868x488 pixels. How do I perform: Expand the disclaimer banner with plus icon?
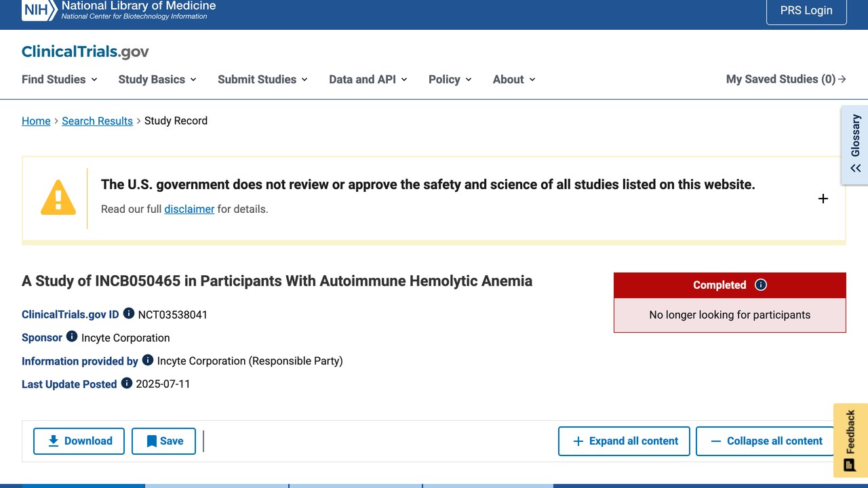pos(823,199)
